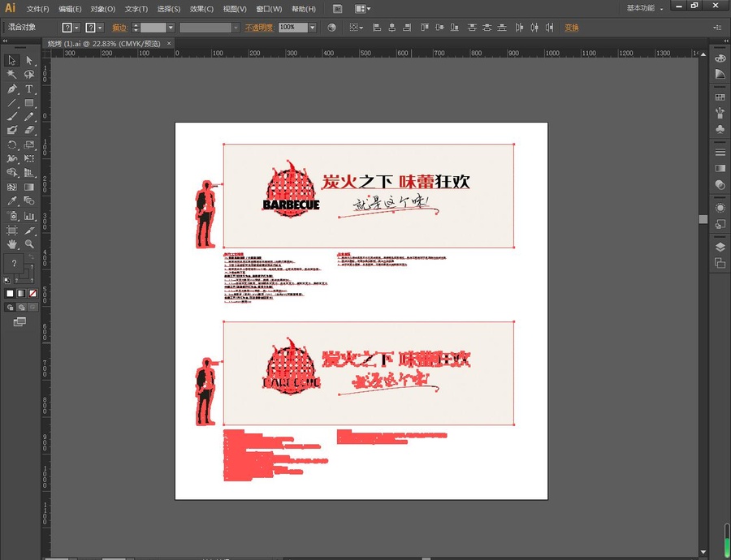Open the 对象(O) menu
This screenshot has width=731, height=560.
[x=102, y=9]
